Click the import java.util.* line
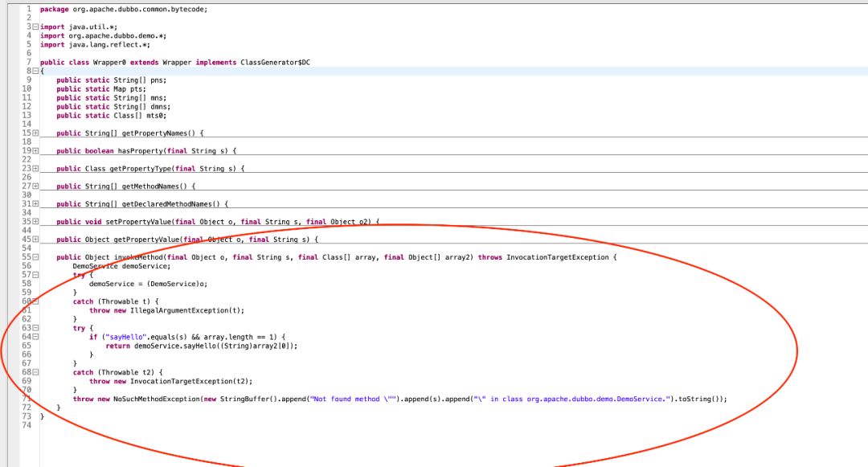This screenshot has height=467, width=868. 79,27
